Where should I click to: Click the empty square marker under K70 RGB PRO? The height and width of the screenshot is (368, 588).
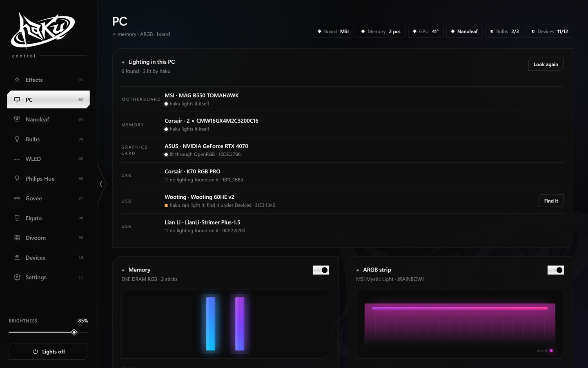point(166,180)
